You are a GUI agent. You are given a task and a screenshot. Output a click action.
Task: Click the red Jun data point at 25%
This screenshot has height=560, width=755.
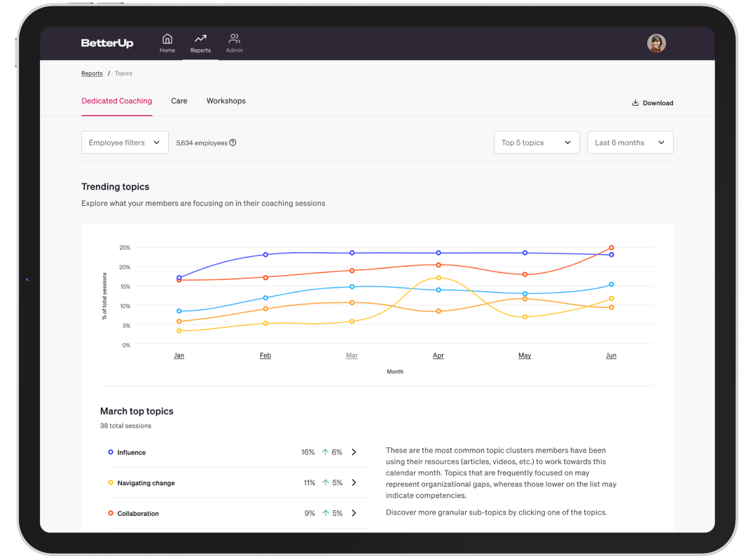(611, 248)
